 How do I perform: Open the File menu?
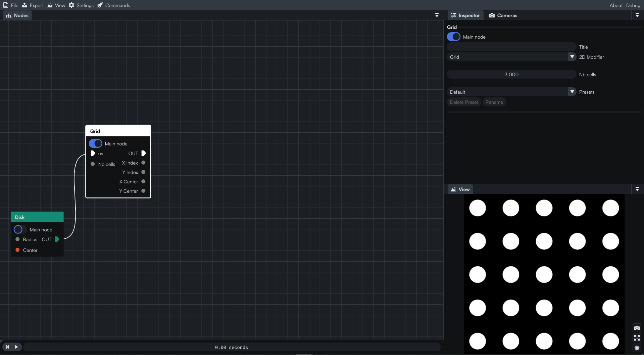[11, 5]
